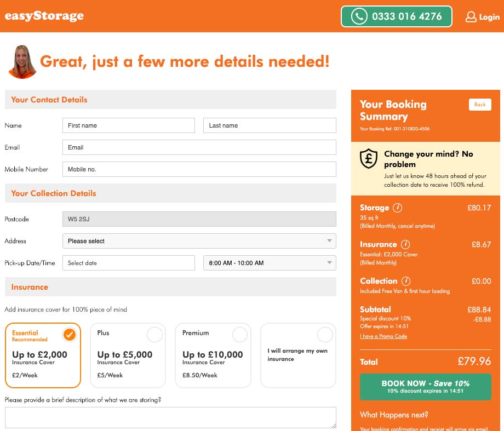Open the Address selection dropdown

point(199,241)
